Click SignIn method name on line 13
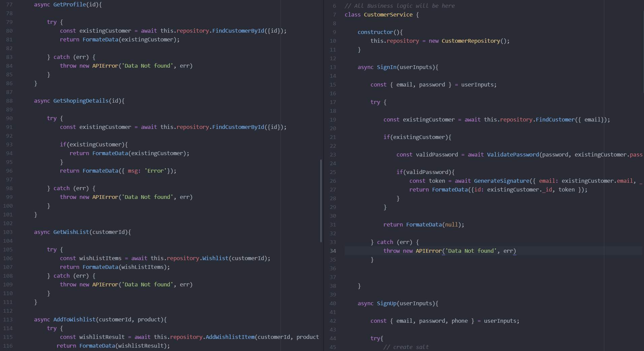644x351 pixels. click(x=387, y=67)
